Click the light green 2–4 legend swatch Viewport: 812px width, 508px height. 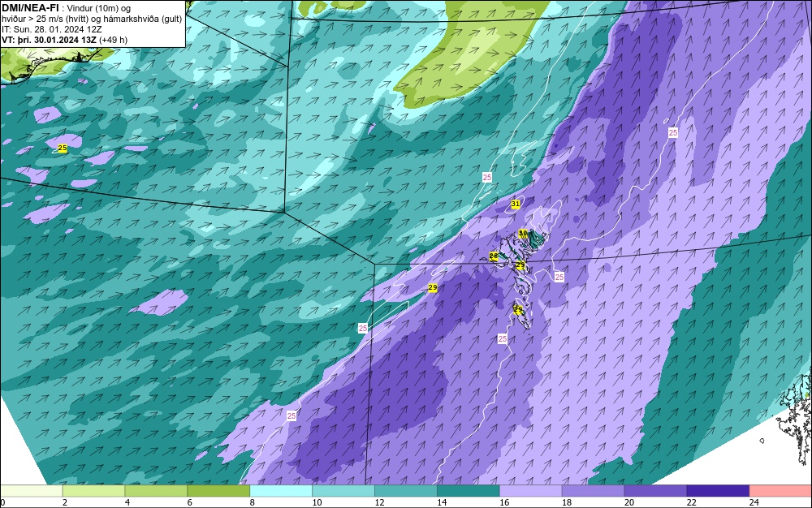coord(93,491)
